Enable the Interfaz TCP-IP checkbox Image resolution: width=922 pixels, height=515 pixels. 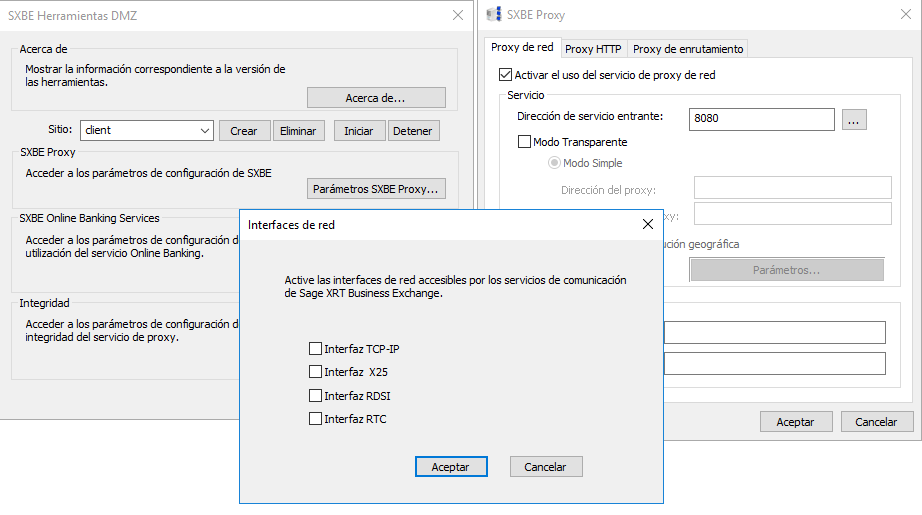(316, 349)
